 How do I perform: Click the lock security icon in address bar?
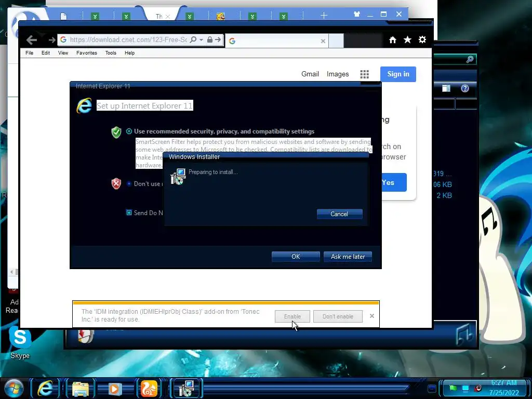coord(210,39)
